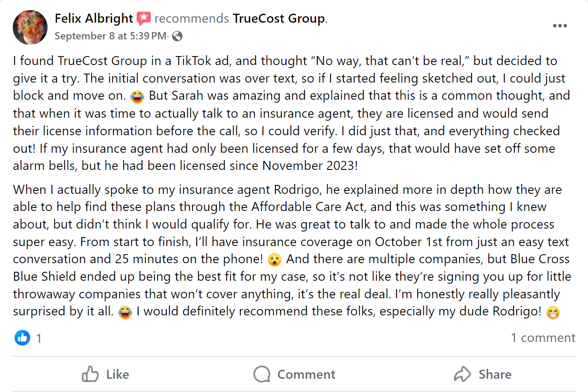Click the globe public privacy icon
The height and width of the screenshot is (392, 588).
point(176,36)
